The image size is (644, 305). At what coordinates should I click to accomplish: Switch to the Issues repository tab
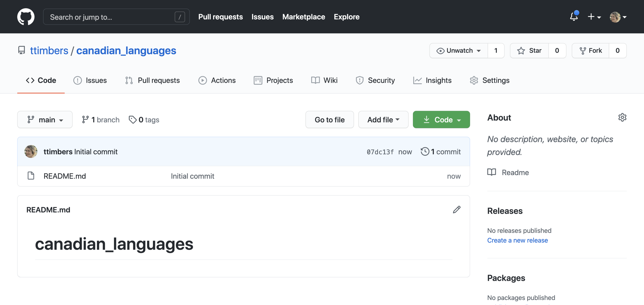point(90,80)
